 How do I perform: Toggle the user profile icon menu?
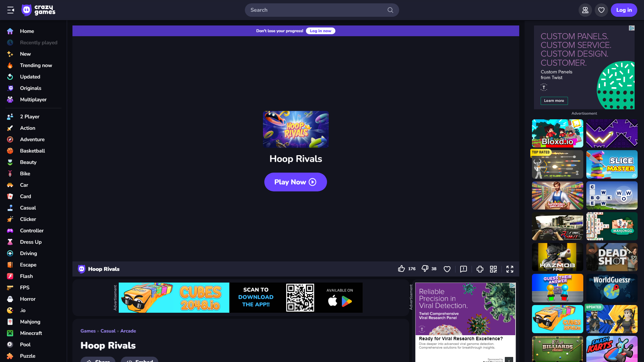tap(585, 10)
